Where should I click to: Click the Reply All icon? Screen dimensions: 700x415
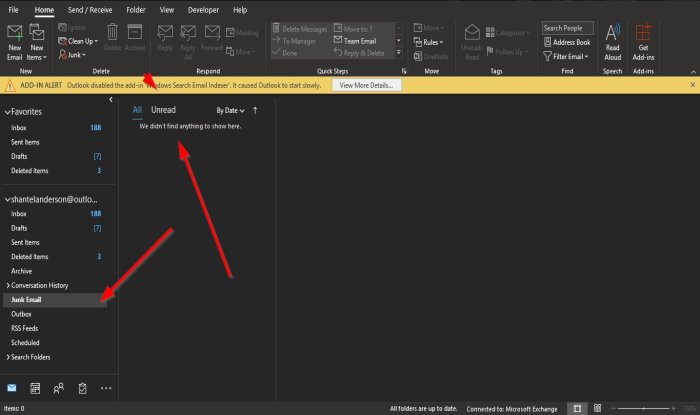188,33
